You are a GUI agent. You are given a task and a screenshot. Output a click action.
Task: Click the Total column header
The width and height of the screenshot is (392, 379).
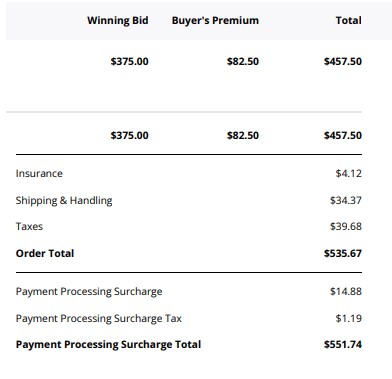coord(349,20)
